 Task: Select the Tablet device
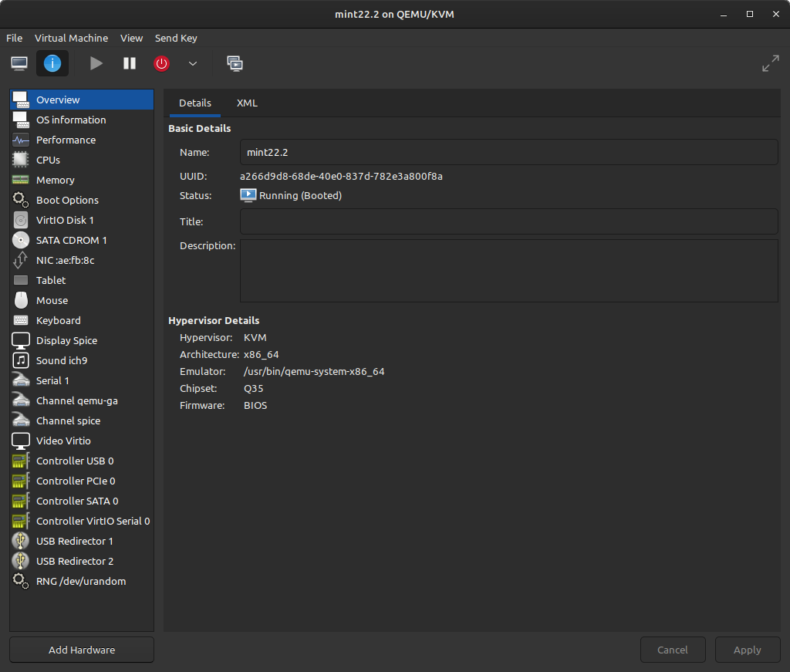82,280
